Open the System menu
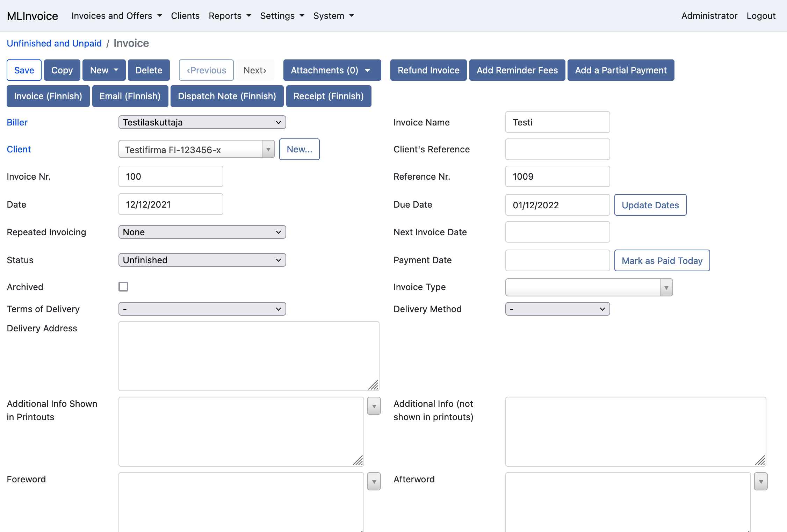This screenshot has width=787, height=532. point(334,16)
